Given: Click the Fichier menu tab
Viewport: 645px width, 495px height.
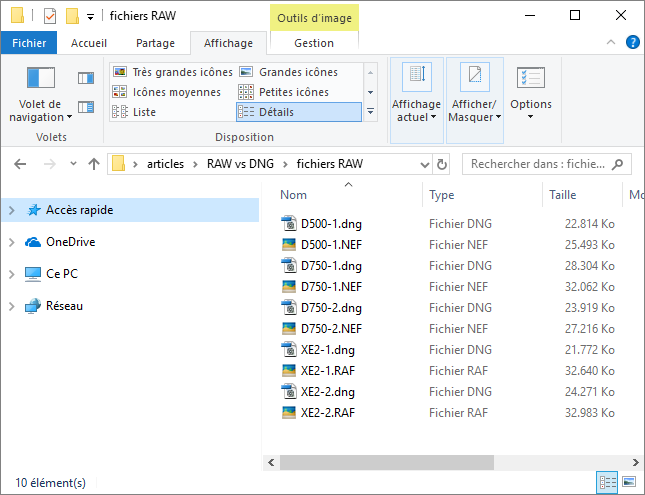Looking at the screenshot, I should click(29, 43).
